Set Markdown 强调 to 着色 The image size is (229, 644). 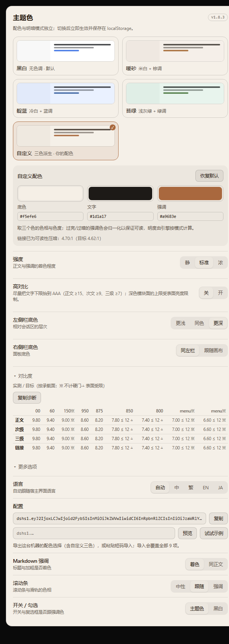pyautogui.click(x=195, y=564)
